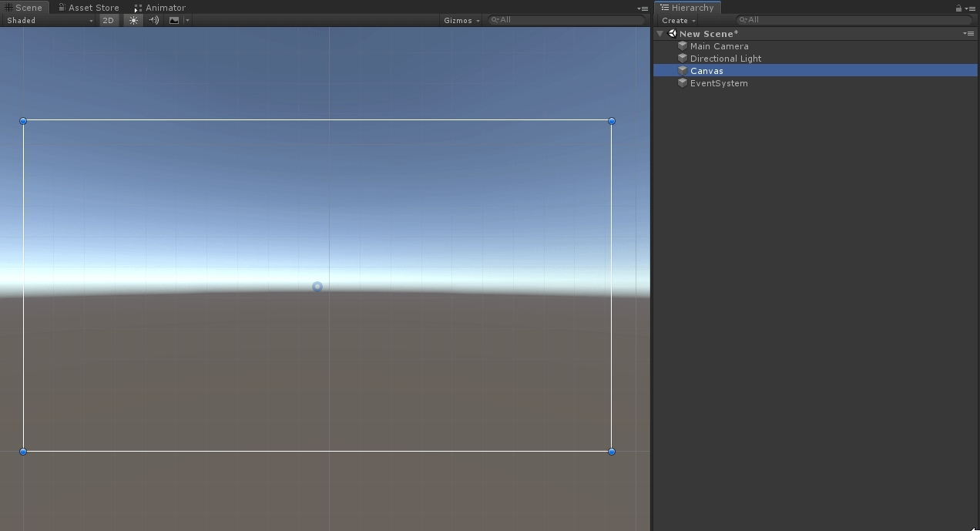
Task: Switch to the Scene tab
Action: (25, 8)
